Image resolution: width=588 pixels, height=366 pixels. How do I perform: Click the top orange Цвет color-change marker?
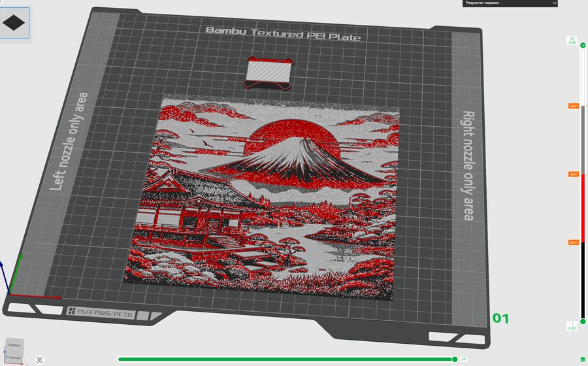(574, 106)
